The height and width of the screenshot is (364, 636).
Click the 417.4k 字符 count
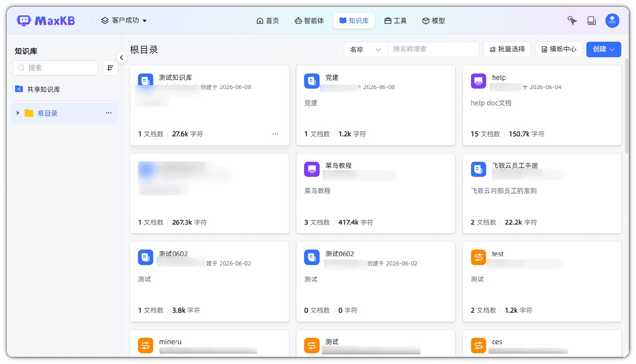click(356, 222)
